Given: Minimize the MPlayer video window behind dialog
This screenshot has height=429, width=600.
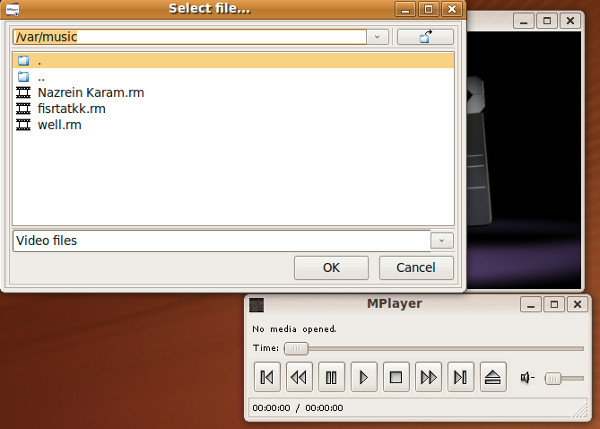Looking at the screenshot, I should coord(524,21).
